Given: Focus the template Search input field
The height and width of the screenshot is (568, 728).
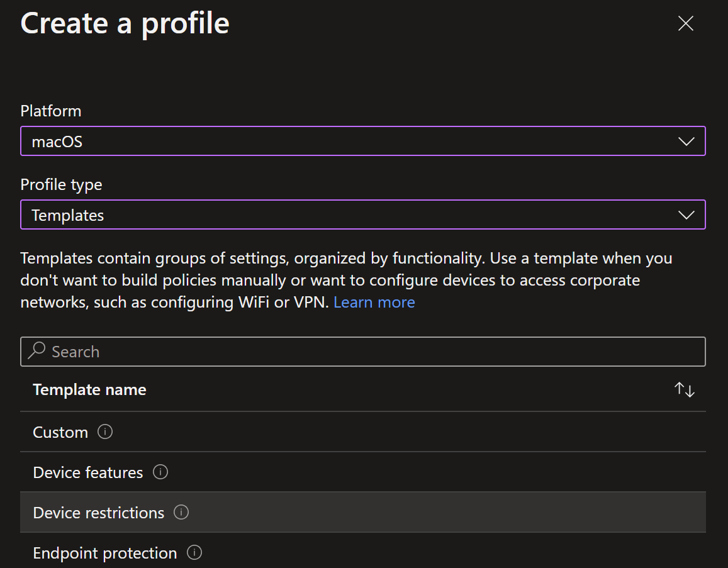Looking at the screenshot, I should coord(363,352).
